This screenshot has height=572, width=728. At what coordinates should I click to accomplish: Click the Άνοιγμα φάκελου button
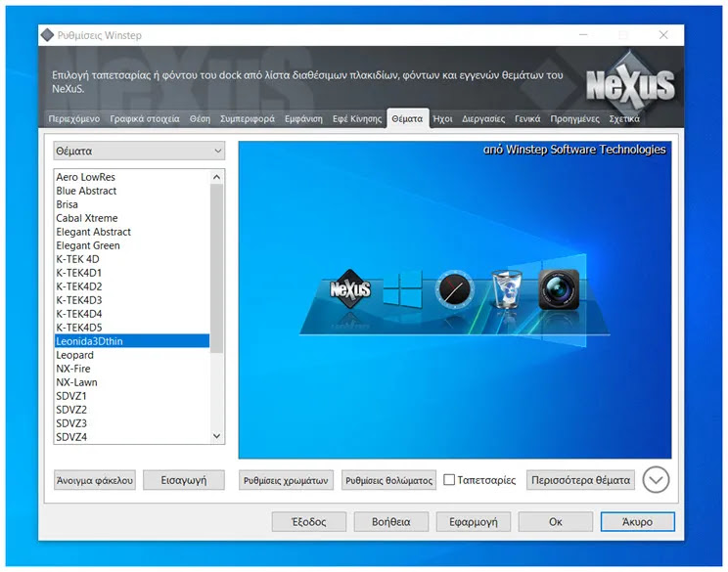point(95,480)
